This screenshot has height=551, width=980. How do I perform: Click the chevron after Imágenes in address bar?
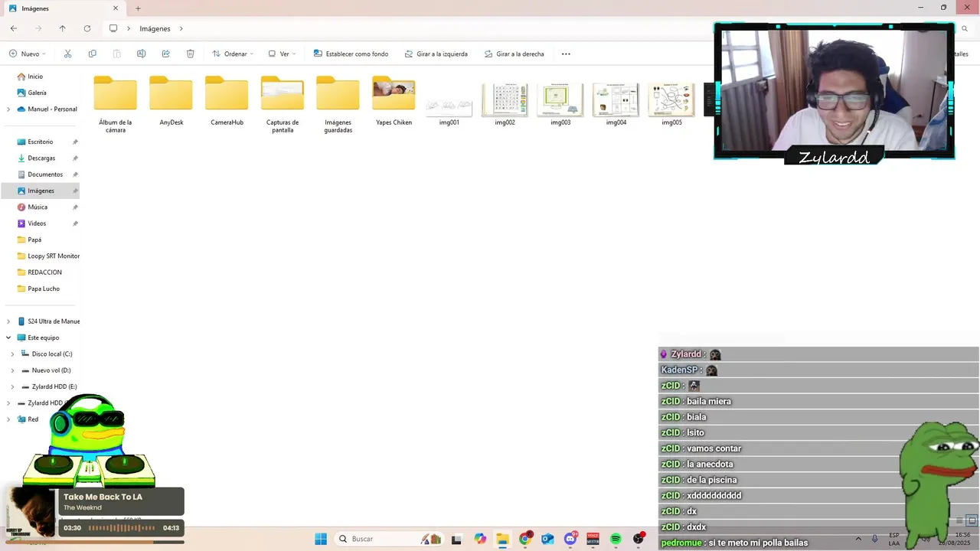click(181, 28)
